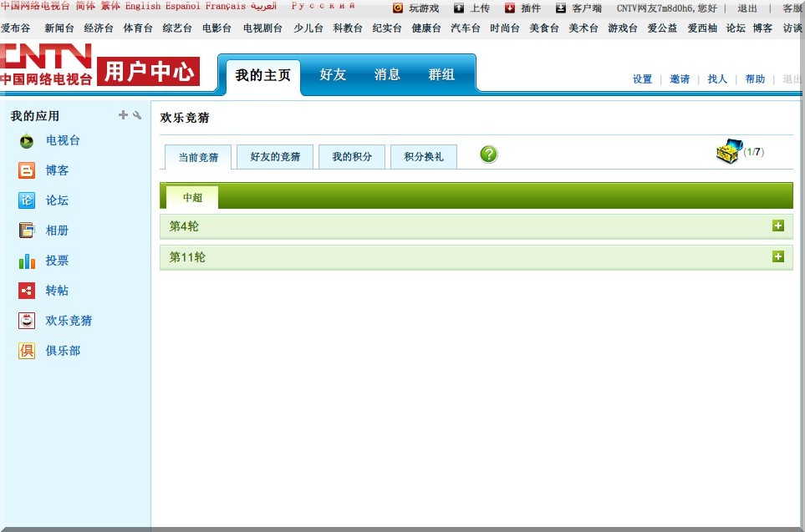Click the 投票 bar chart icon
Viewport: 805px width, 532px height.
(27, 261)
